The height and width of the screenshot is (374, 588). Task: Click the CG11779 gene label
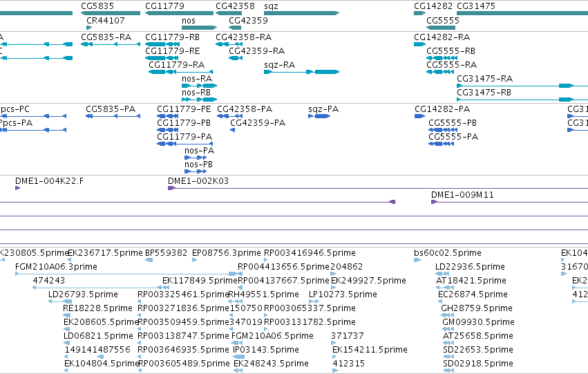pos(164,6)
